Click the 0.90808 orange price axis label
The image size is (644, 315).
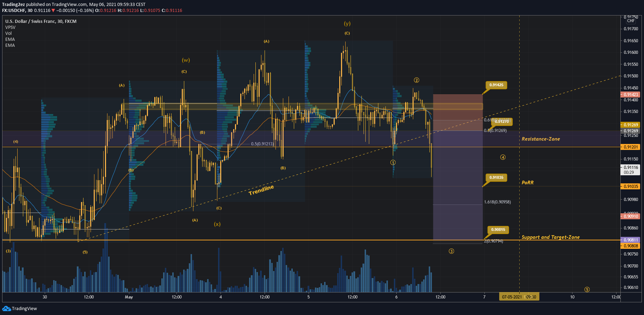pos(630,246)
